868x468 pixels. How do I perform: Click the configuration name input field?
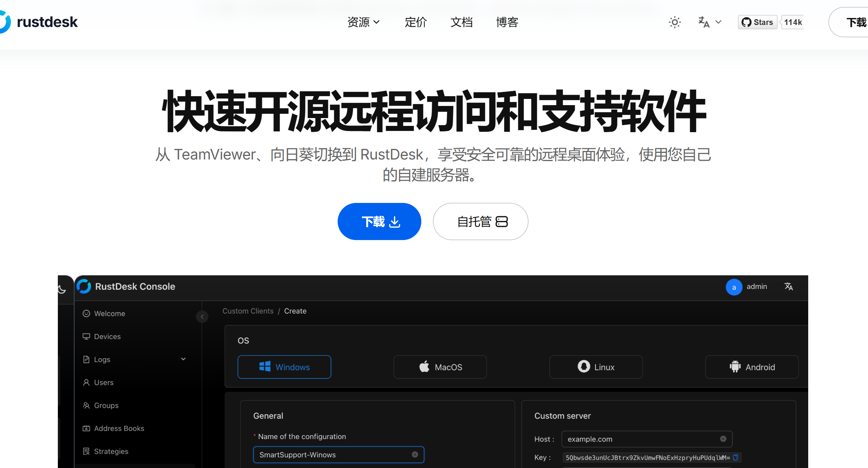click(x=338, y=455)
